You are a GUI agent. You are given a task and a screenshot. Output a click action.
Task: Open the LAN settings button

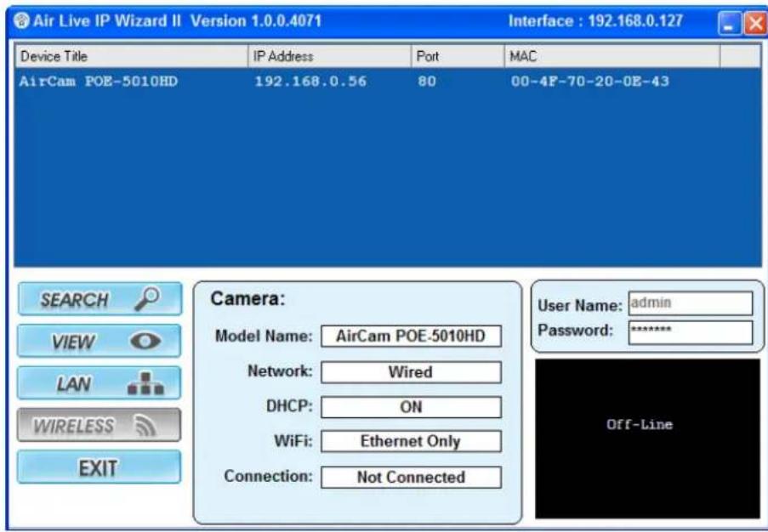(x=99, y=382)
